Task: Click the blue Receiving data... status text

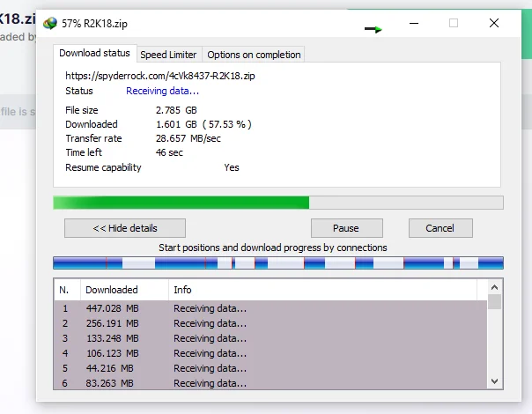Action: coord(163,91)
